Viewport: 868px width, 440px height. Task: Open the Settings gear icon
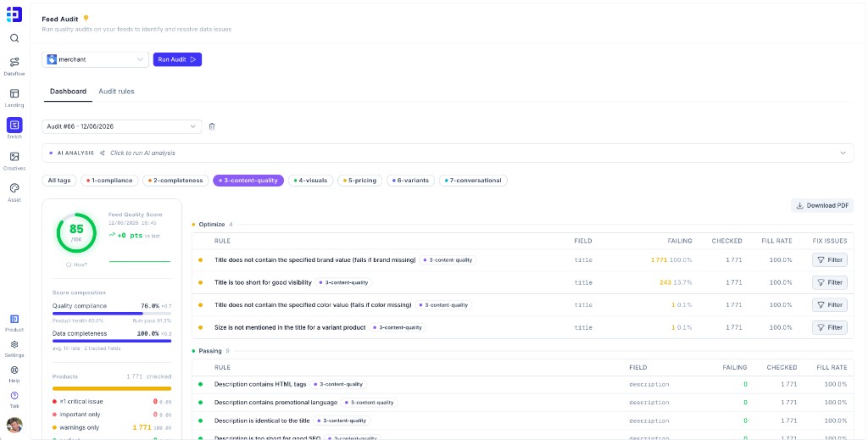pyautogui.click(x=14, y=344)
